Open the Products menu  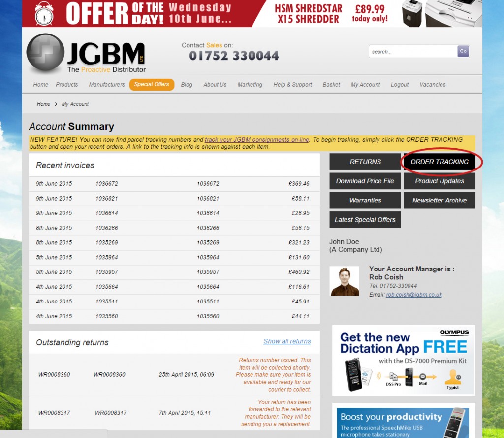(x=66, y=84)
